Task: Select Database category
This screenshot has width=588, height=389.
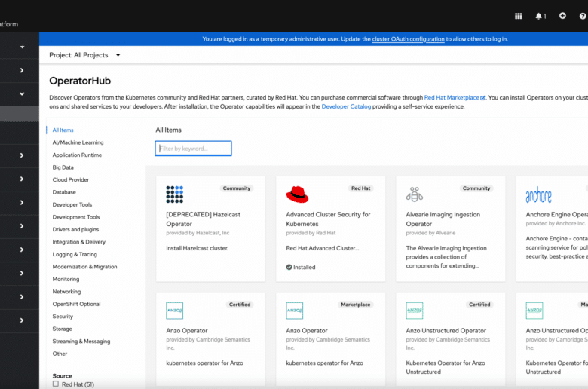Action: [64, 192]
